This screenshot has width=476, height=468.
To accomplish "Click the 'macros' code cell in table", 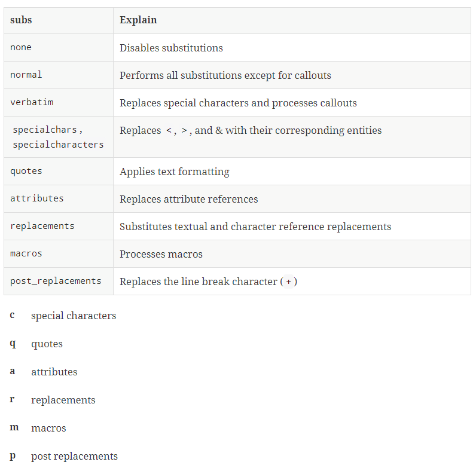I will click(x=26, y=253).
